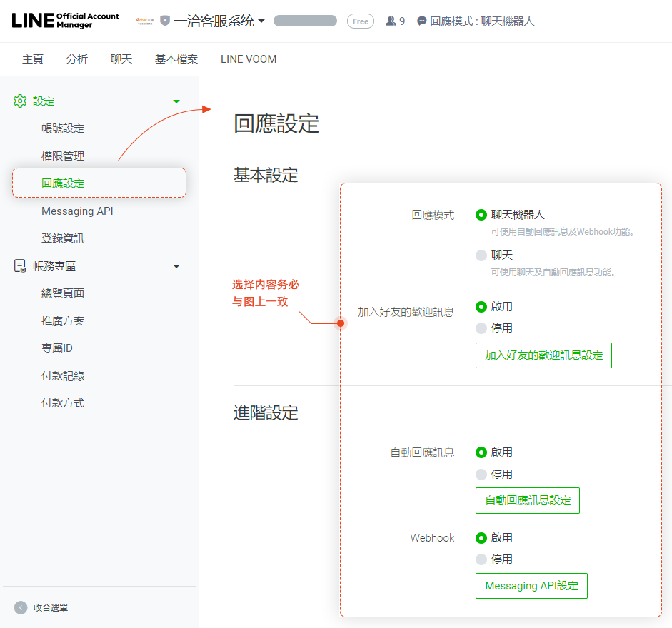This screenshot has width=672, height=628.
Task: Click the 回應模式：聊天機器人 header link
Action: 482,21
